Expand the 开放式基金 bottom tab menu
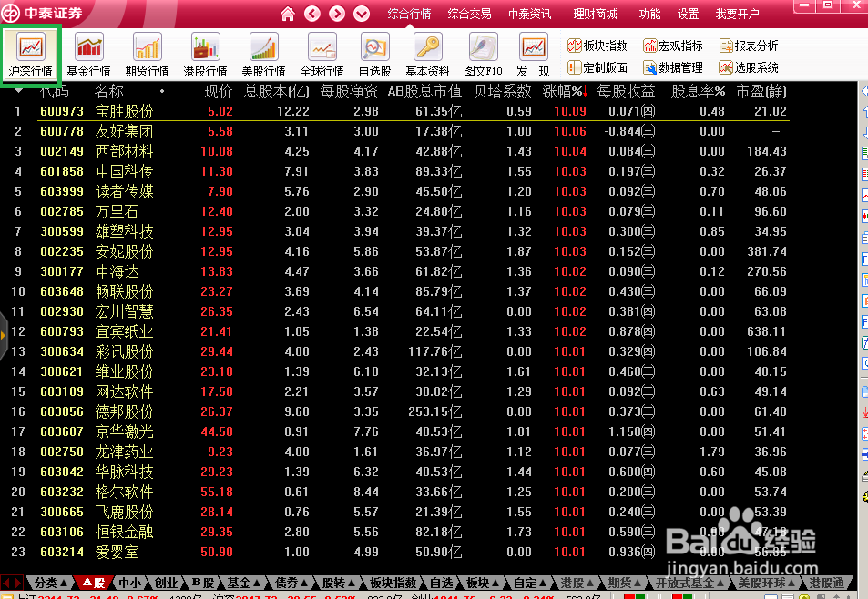 click(x=689, y=583)
